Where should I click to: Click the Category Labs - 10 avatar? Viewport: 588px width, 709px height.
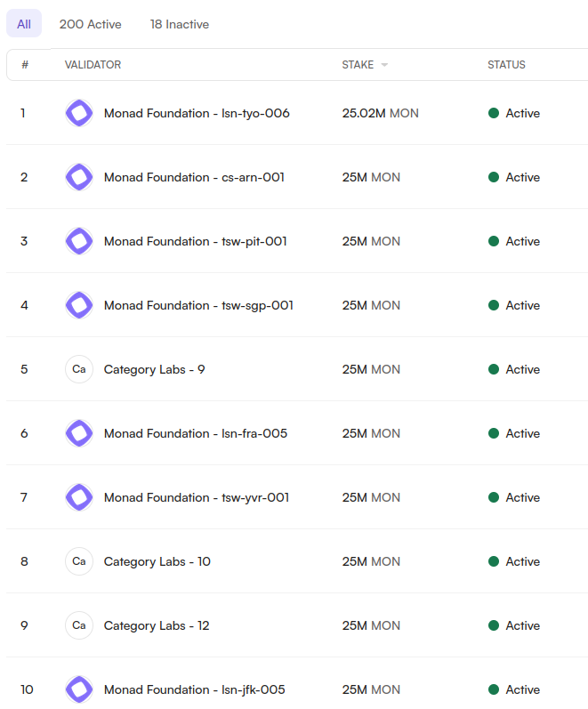(x=79, y=561)
